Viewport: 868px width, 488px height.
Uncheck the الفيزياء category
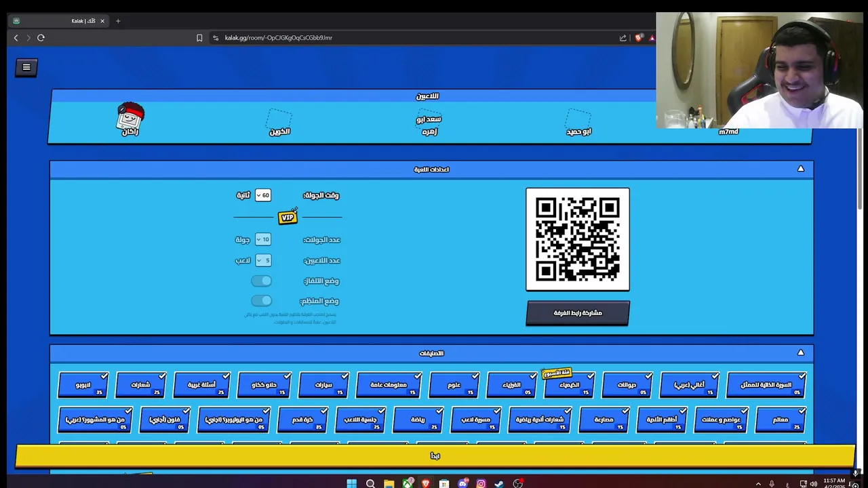point(511,384)
